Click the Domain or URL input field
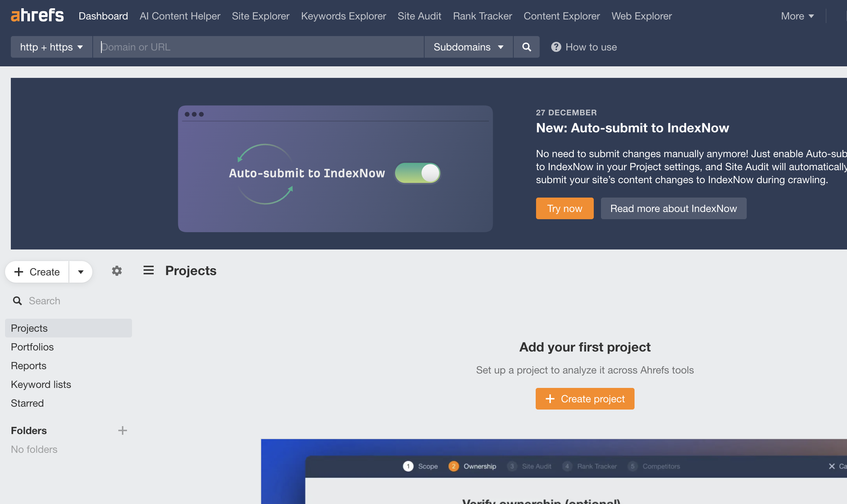This screenshot has width=847, height=504. coord(258,47)
